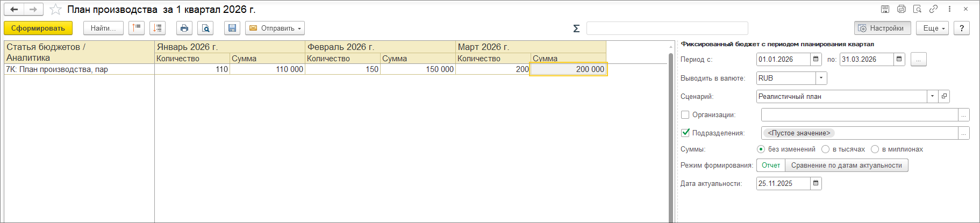Screen dimensions: 980x223
Task: Expand all groups toolbar icon
Action: point(158,28)
